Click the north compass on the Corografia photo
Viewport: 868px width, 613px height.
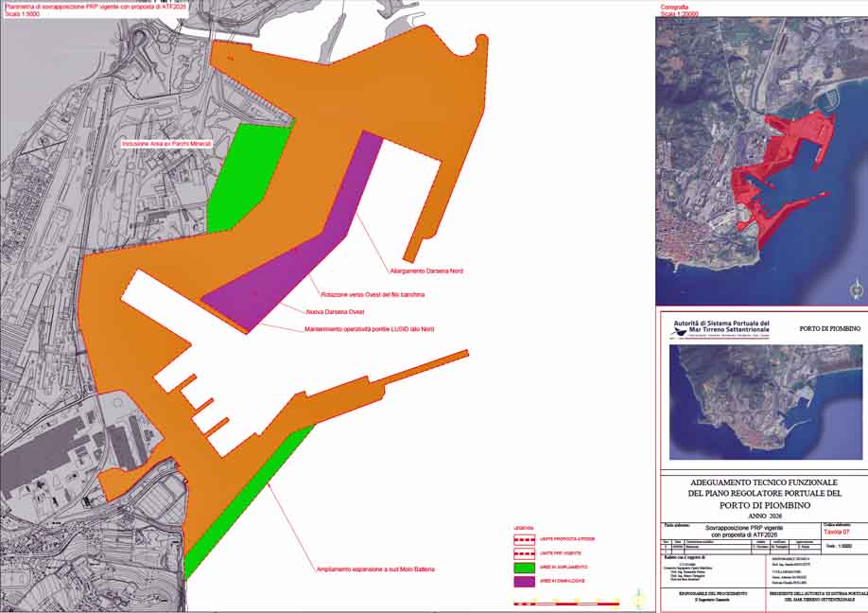[x=857, y=289]
